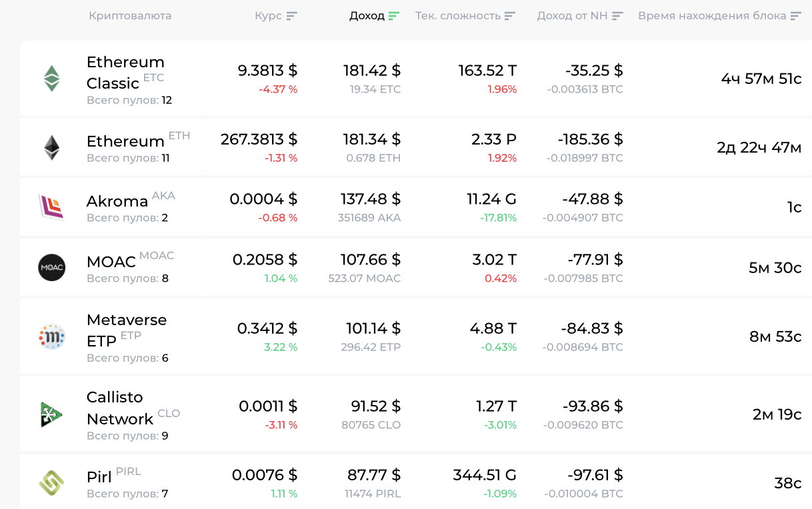Screen dimensions: 812x509
Task: Click the Криптовалюта column header
Action: coord(130,16)
